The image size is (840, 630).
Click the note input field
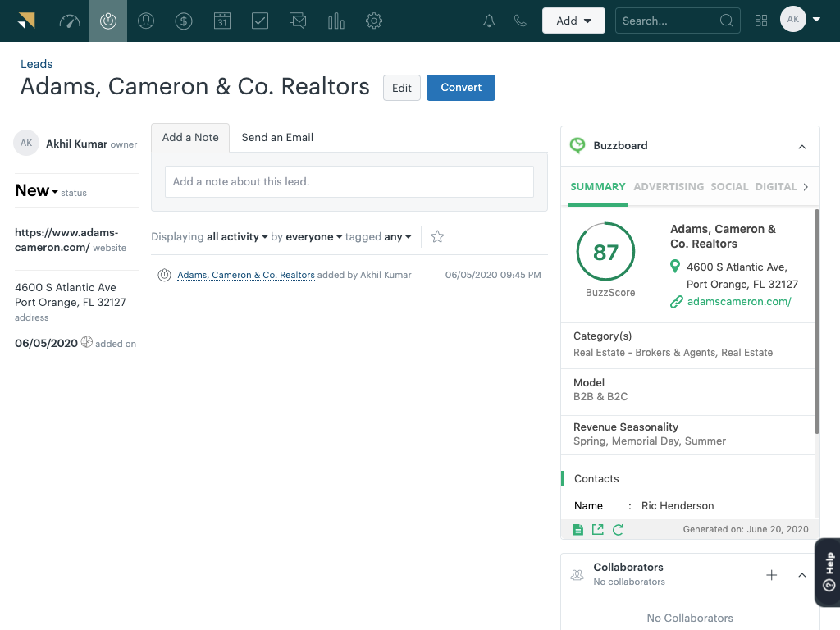349,182
